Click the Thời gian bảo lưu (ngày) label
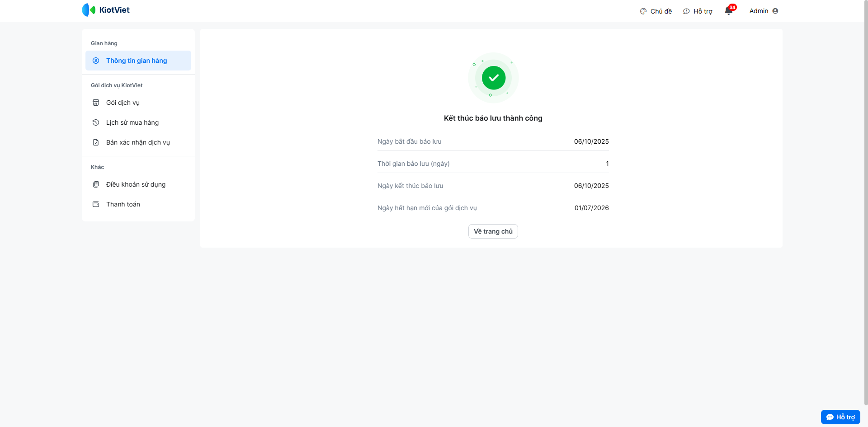868x427 pixels. (414, 164)
